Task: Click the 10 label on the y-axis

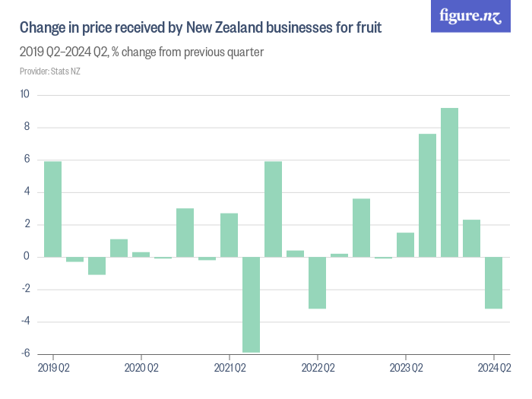Action: (25, 95)
